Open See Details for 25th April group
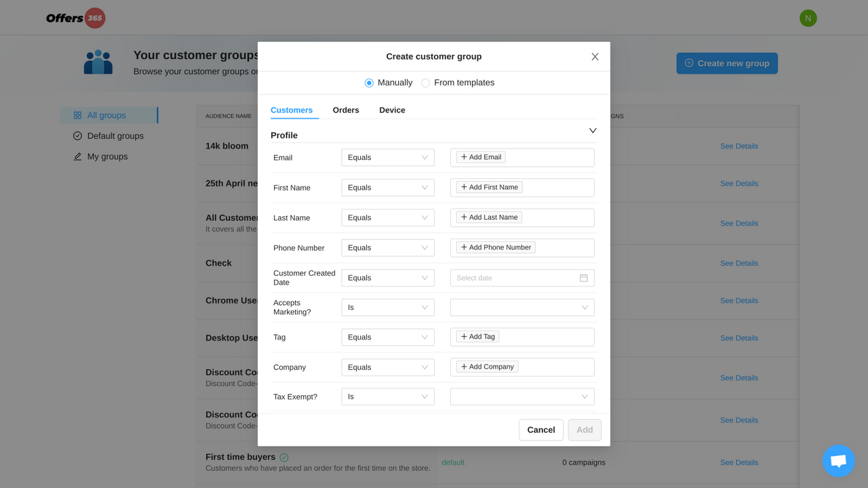Image resolution: width=868 pixels, height=488 pixels. pyautogui.click(x=739, y=184)
